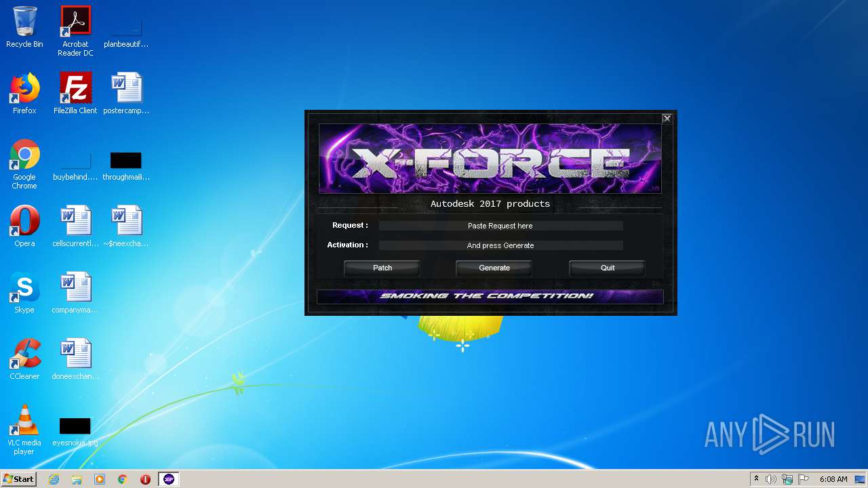Image resolution: width=868 pixels, height=488 pixels.
Task: Launch the CCleaner desktop shortcut
Action: pyautogui.click(x=24, y=359)
